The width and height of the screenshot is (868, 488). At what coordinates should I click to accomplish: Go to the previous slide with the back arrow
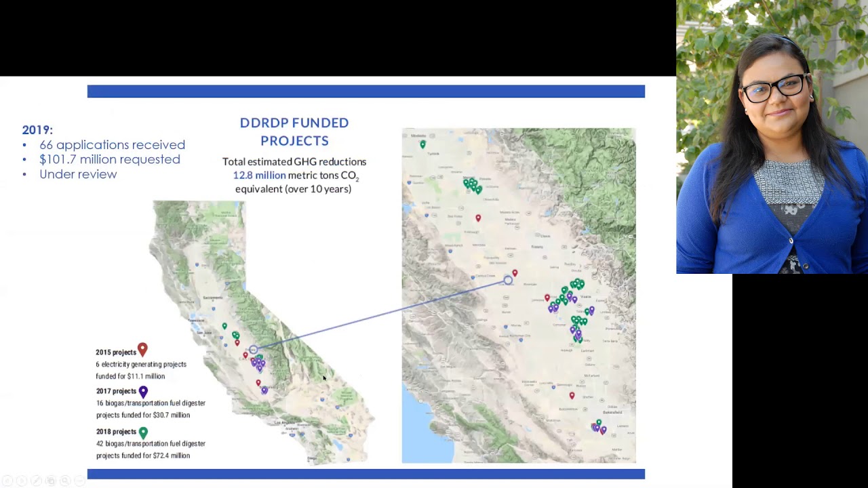(7, 481)
